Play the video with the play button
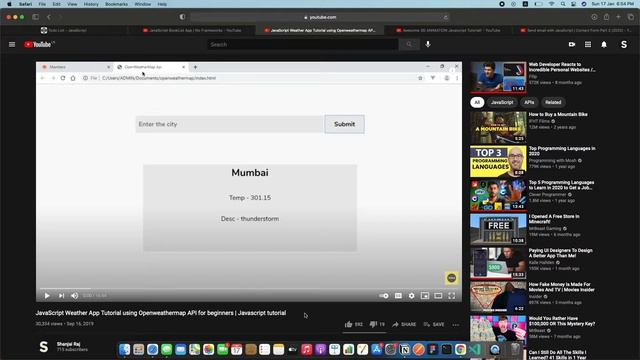 point(47,296)
